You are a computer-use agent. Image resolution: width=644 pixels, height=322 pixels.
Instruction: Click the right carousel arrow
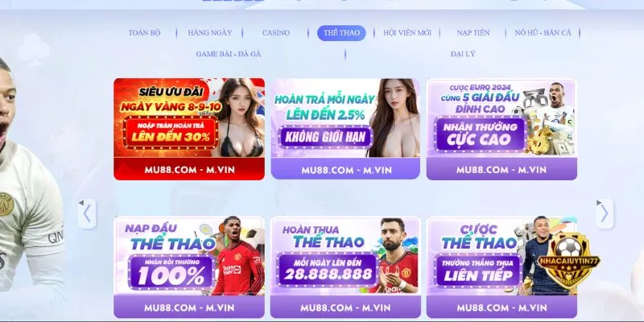point(605,213)
